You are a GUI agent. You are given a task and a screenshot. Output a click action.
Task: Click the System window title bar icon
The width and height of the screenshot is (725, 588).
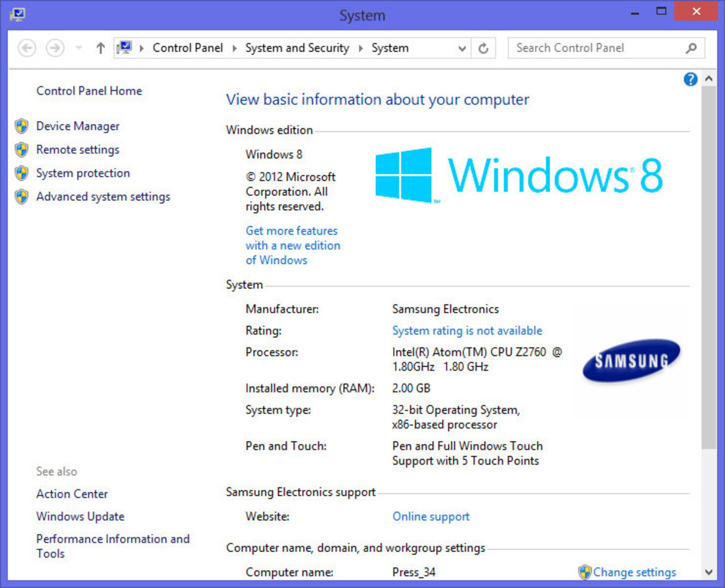(18, 14)
